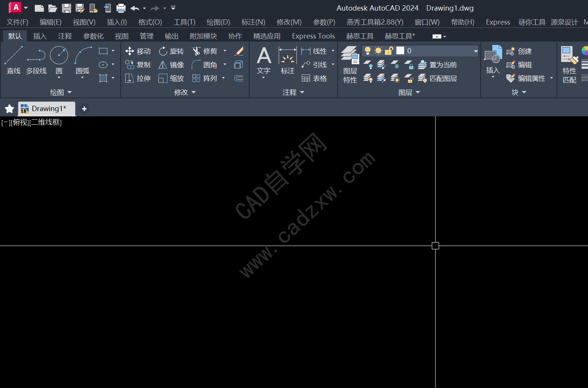
Task: Click the Linear dimension (线性) tool
Action: pyautogui.click(x=314, y=51)
